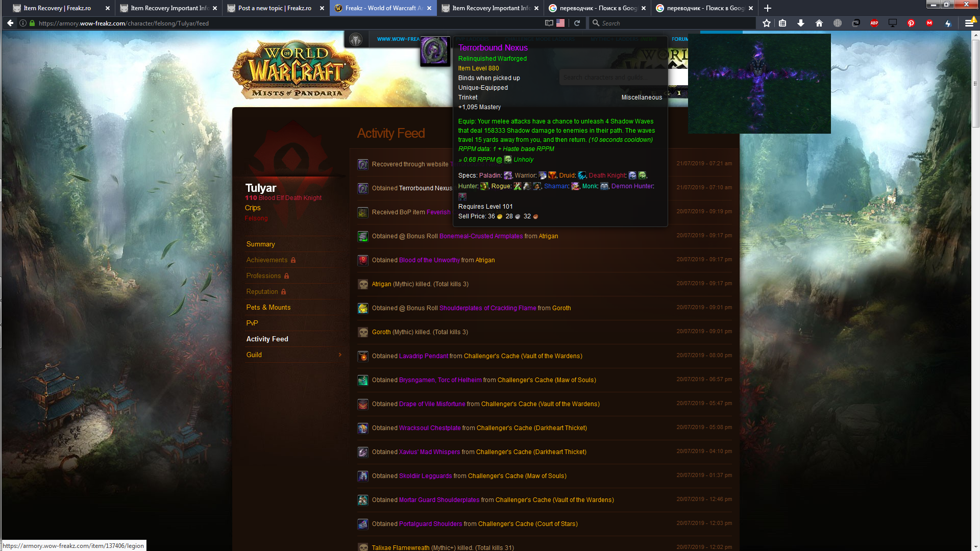
Task: Click the US flag icon in address bar
Action: (560, 23)
